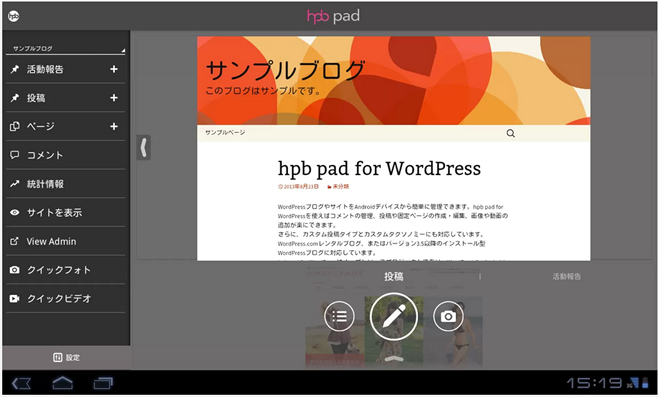
Task: Click the external link icon beside View Admin
Action: (14, 241)
